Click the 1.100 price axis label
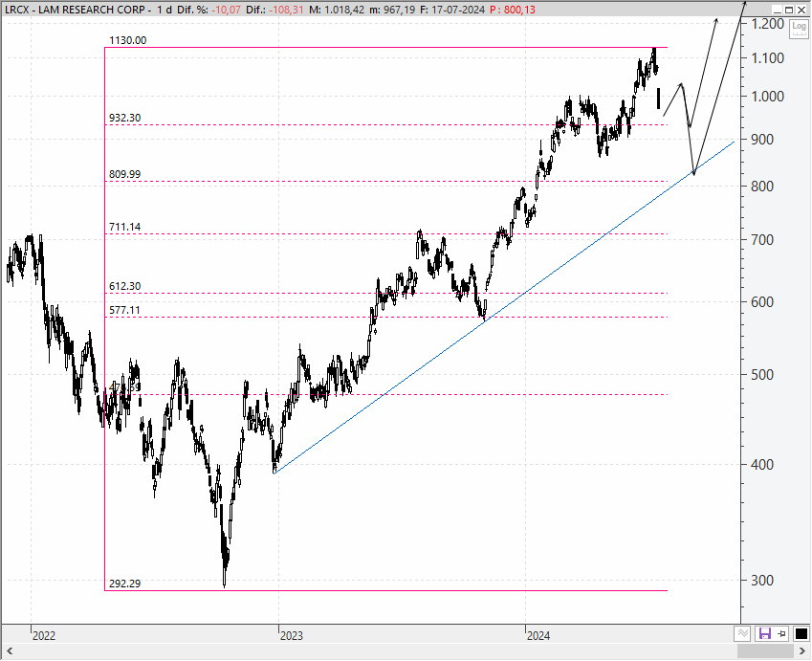 (768, 58)
